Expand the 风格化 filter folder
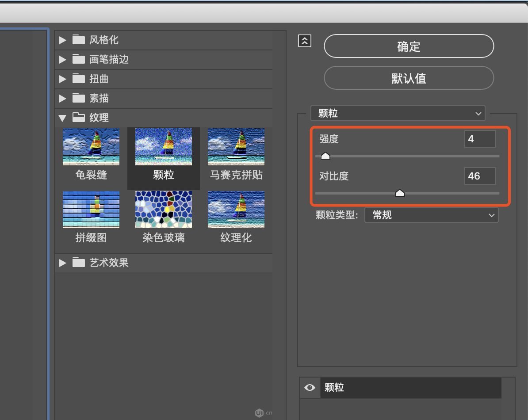Image resolution: width=528 pixels, height=420 pixels. [62, 40]
